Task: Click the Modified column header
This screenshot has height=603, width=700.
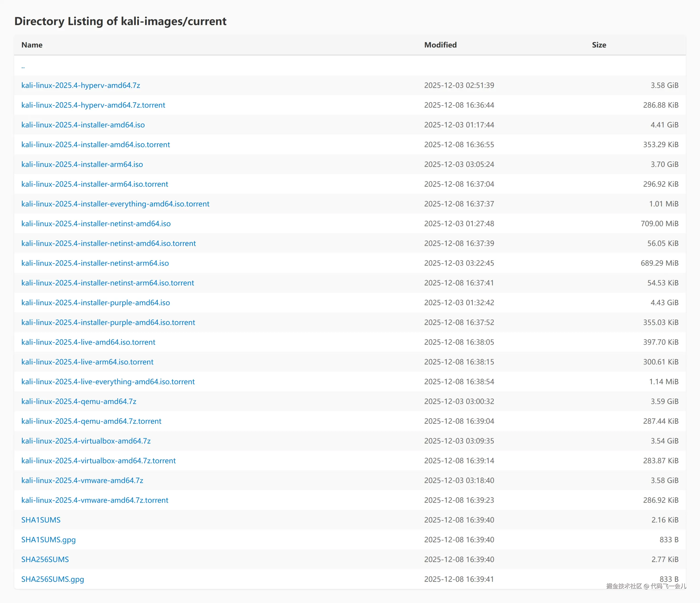Action: pyautogui.click(x=440, y=45)
